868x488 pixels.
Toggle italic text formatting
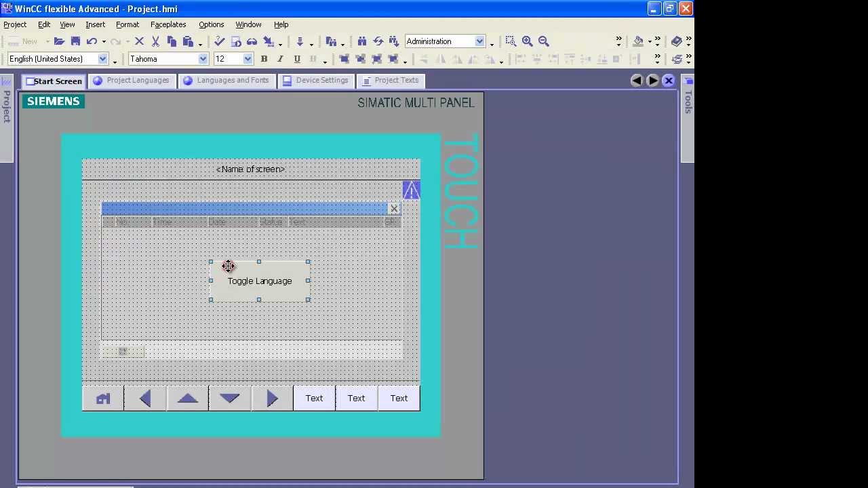[x=280, y=59]
